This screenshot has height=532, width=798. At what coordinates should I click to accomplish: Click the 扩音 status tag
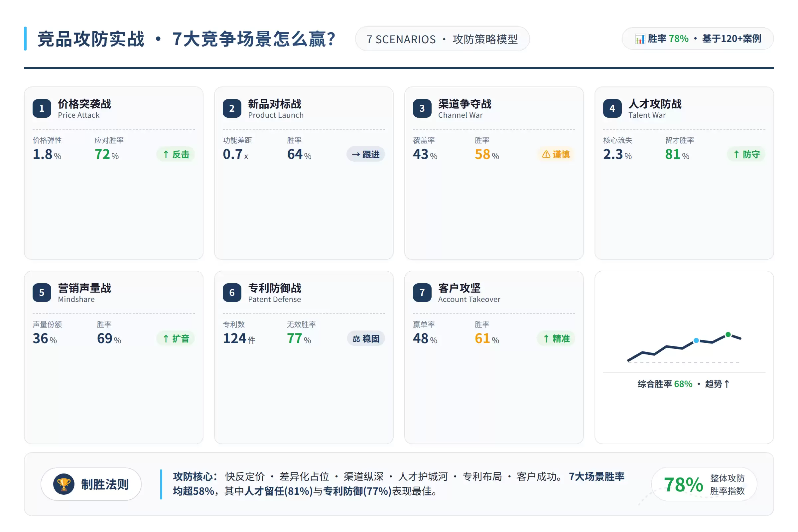[176, 338]
